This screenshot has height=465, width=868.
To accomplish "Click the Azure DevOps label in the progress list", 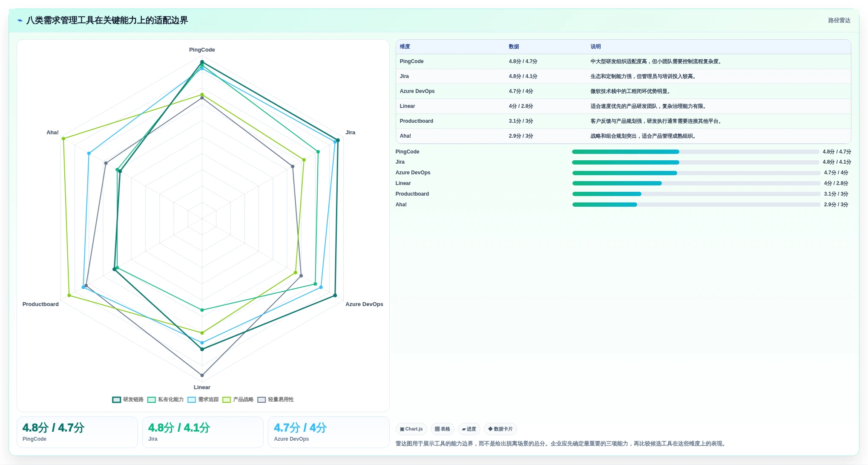I will 413,173.
